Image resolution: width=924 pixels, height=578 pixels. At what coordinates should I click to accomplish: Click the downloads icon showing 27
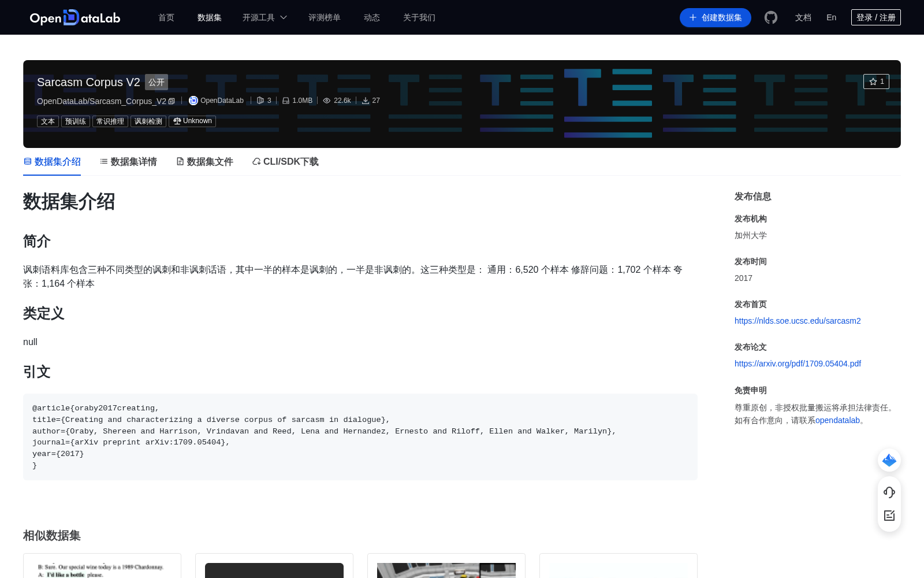pos(366,101)
